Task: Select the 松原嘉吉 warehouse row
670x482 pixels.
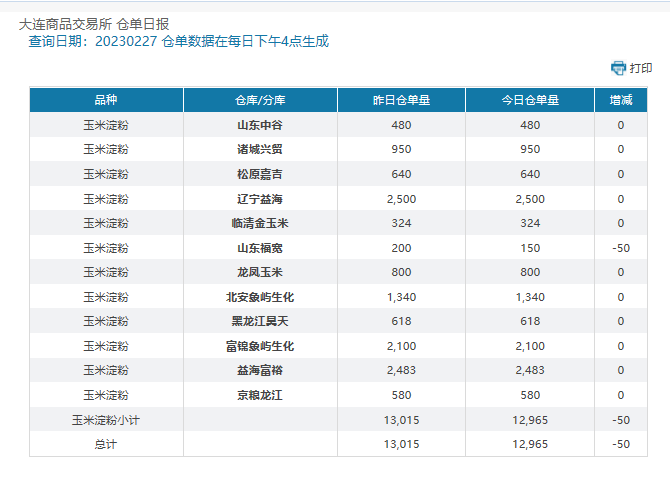Action: pos(260,174)
